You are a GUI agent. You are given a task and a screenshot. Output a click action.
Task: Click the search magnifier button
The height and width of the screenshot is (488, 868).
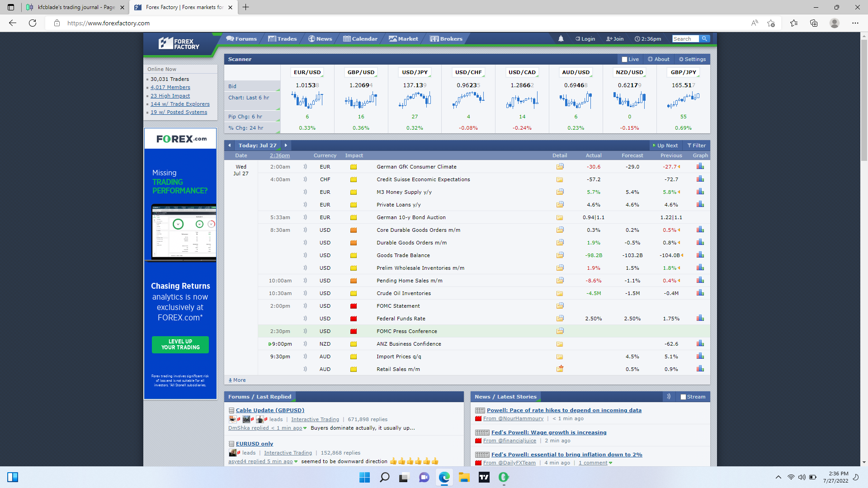[x=704, y=39]
